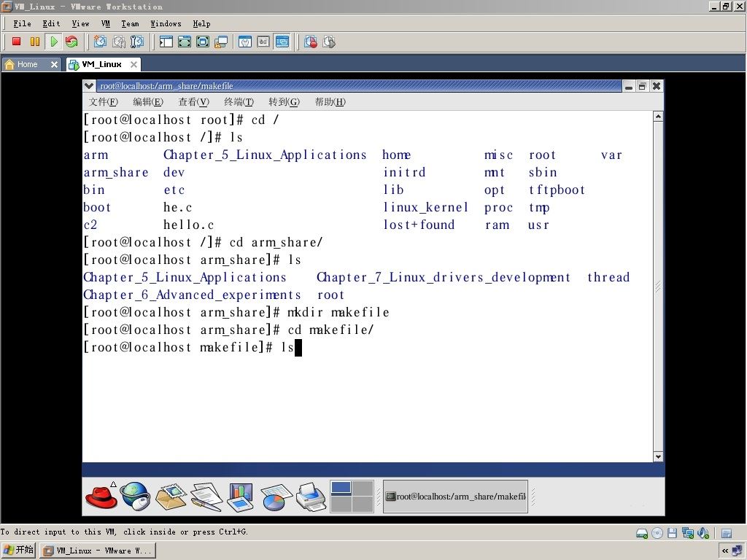Image resolution: width=747 pixels, height=560 pixels.
Task: Toggle the sidebar view icon
Action: pos(166,42)
